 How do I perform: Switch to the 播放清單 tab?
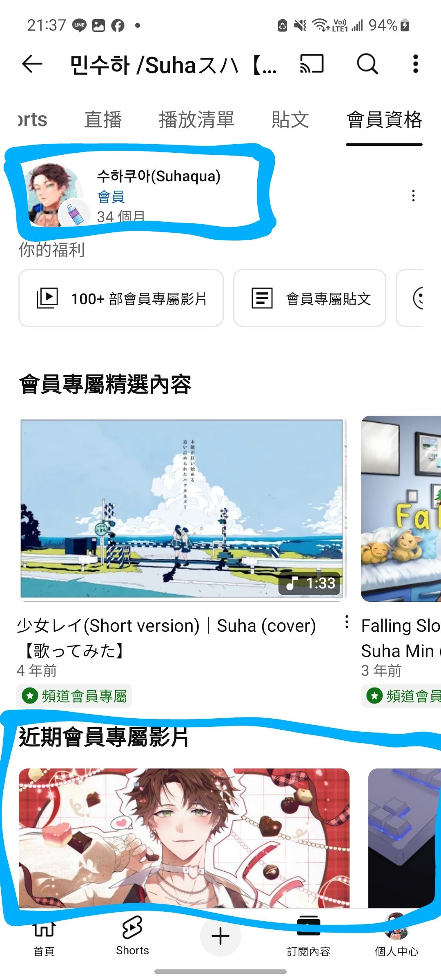[x=196, y=120]
